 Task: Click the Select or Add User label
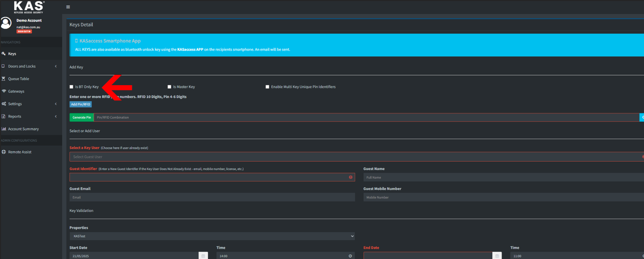click(x=85, y=131)
